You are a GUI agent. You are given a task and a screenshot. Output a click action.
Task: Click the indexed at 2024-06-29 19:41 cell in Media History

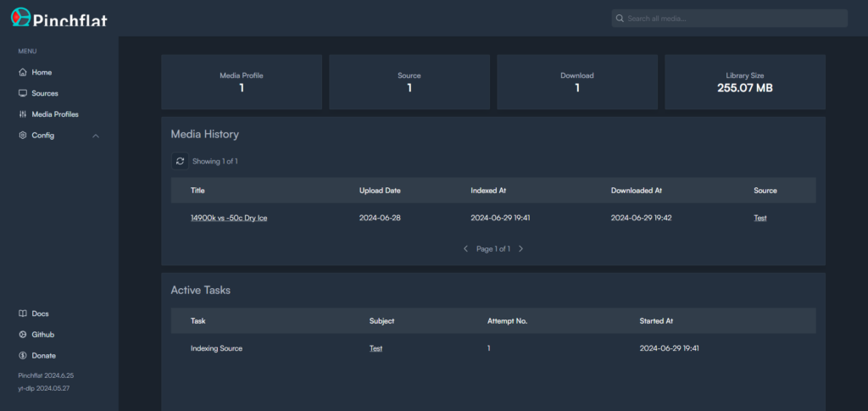(500, 218)
